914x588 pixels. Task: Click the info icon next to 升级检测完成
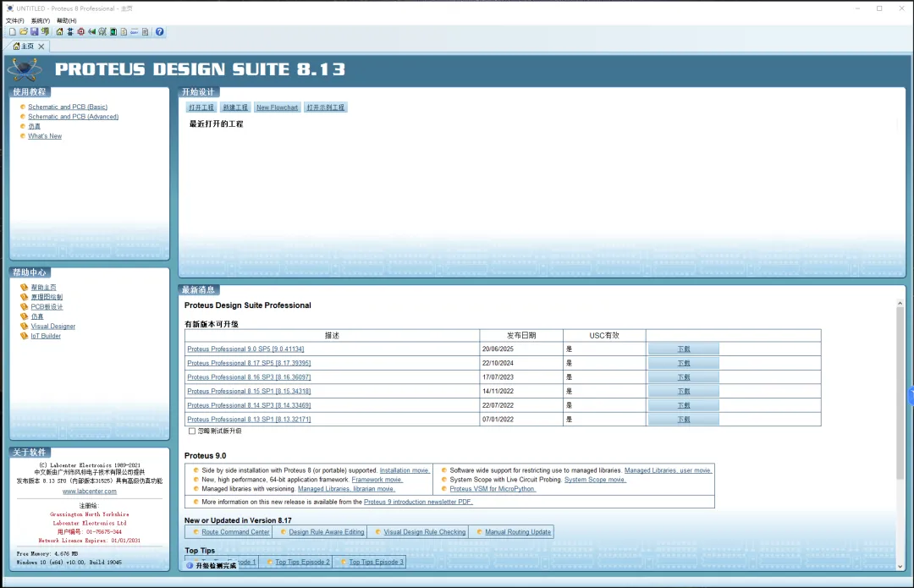coord(190,565)
